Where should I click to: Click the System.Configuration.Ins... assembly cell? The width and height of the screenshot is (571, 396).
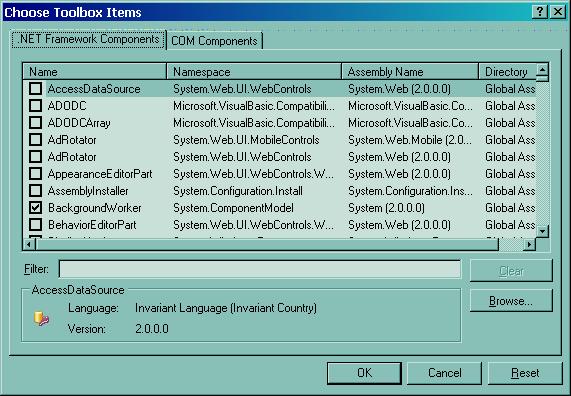(410, 191)
